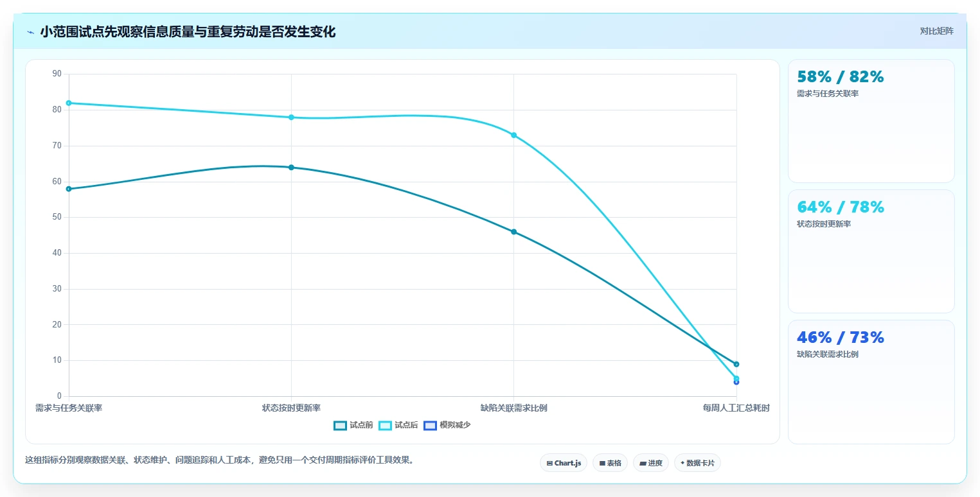This screenshot has height=497, width=980.
Task: Click the 缺陷关联需求比例 card caption
Action: point(828,354)
